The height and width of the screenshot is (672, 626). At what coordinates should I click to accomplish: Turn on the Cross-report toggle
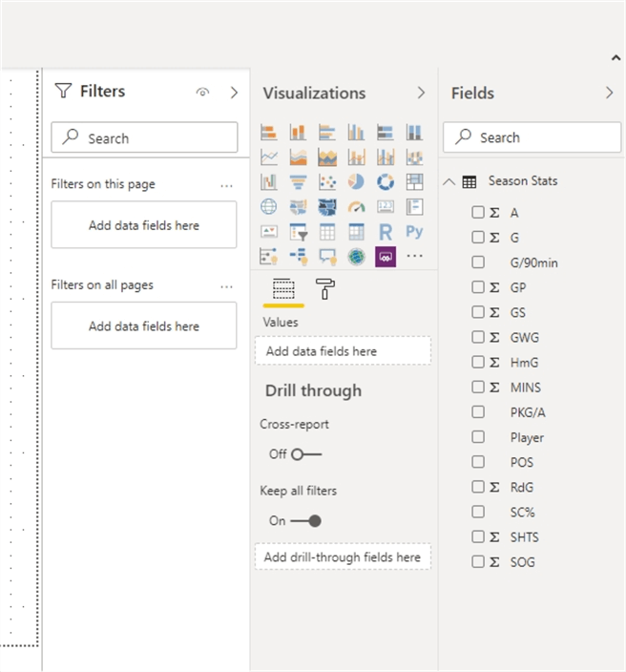(306, 454)
